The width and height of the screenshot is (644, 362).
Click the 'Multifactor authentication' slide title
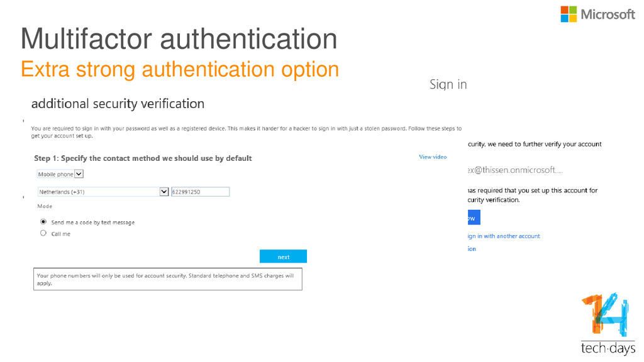179,39
